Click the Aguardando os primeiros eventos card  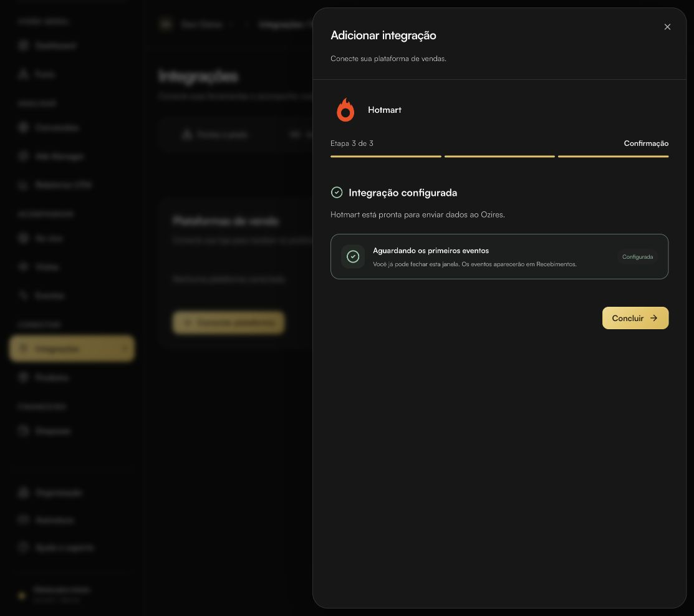click(x=499, y=257)
